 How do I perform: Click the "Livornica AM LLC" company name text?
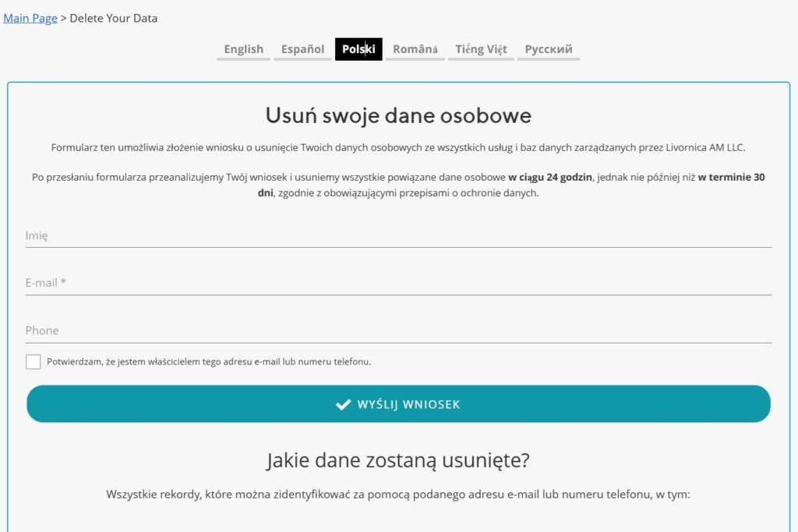click(x=711, y=147)
